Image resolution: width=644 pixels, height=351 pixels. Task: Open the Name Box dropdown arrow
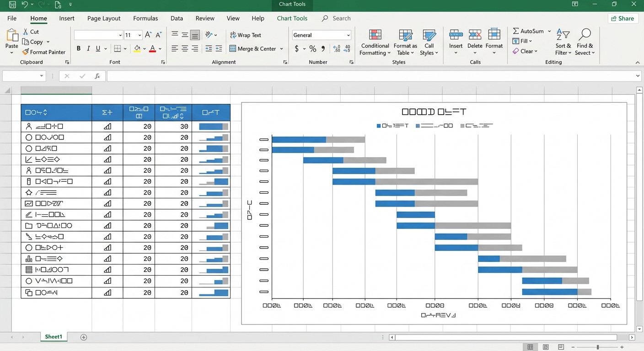click(x=42, y=76)
